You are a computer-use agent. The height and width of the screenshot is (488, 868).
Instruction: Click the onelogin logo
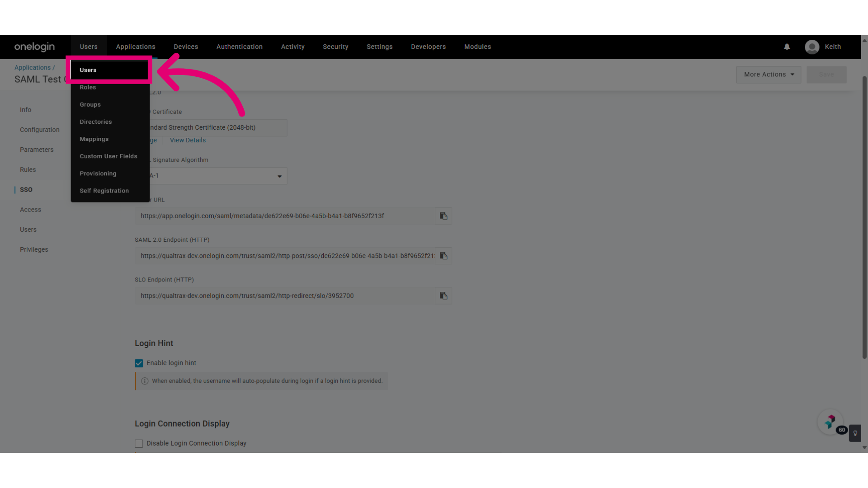[x=34, y=47]
